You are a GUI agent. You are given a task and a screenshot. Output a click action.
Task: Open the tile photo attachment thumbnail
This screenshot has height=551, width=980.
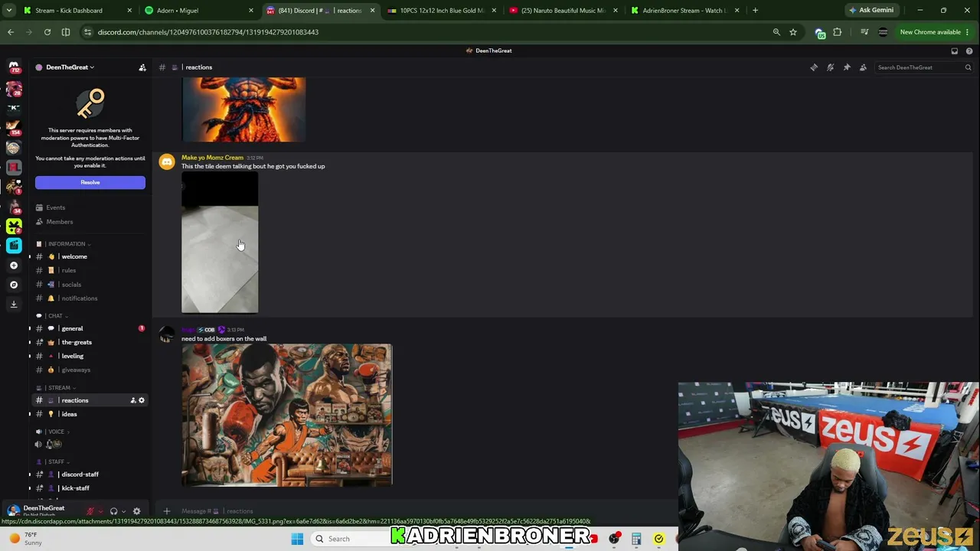(220, 243)
